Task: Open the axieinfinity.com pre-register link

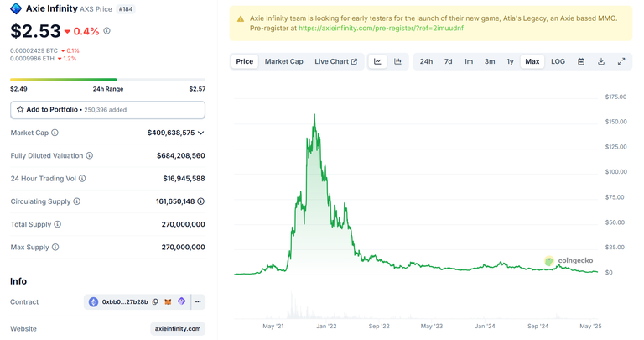Action: [x=381, y=29]
